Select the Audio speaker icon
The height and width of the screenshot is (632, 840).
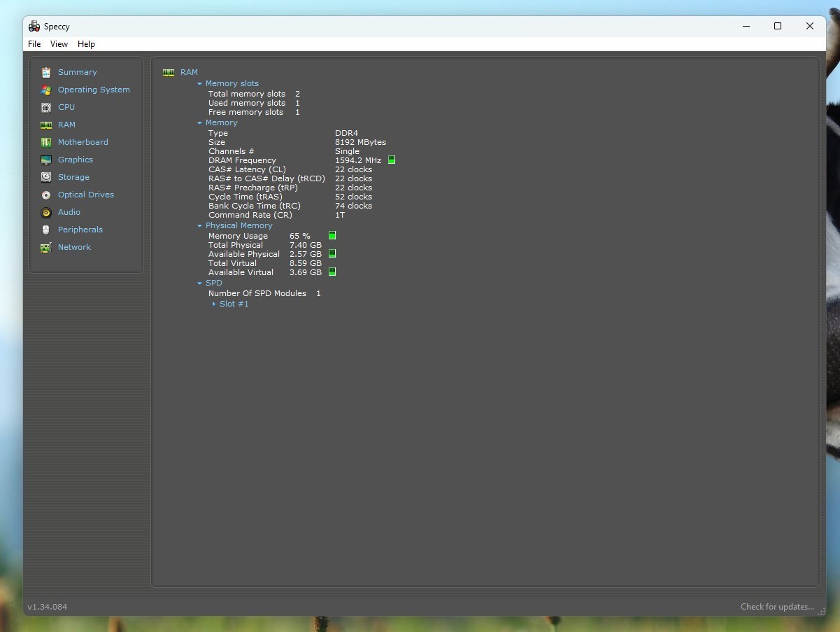tap(46, 212)
